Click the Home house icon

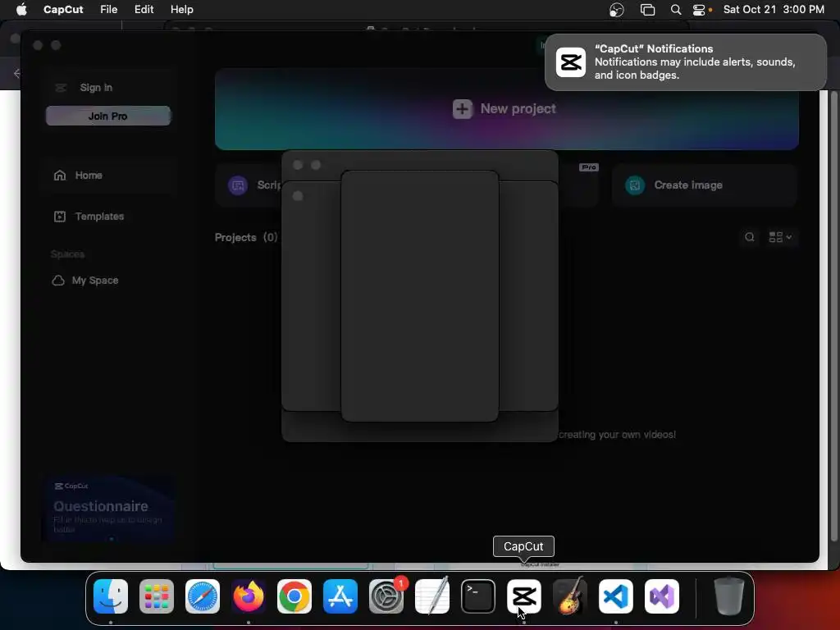pyautogui.click(x=59, y=176)
